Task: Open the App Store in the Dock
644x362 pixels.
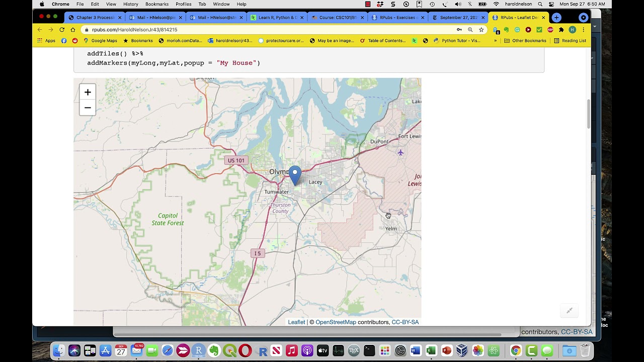Action: click(x=105, y=350)
